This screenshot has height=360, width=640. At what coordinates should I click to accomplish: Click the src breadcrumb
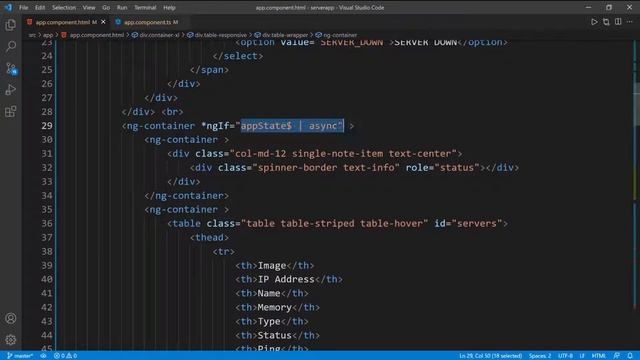click(x=32, y=35)
